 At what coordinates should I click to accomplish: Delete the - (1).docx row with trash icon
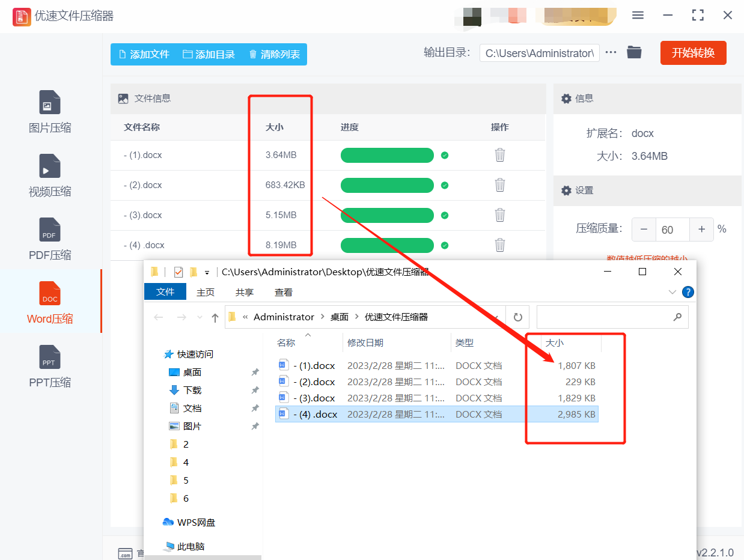[500, 155]
